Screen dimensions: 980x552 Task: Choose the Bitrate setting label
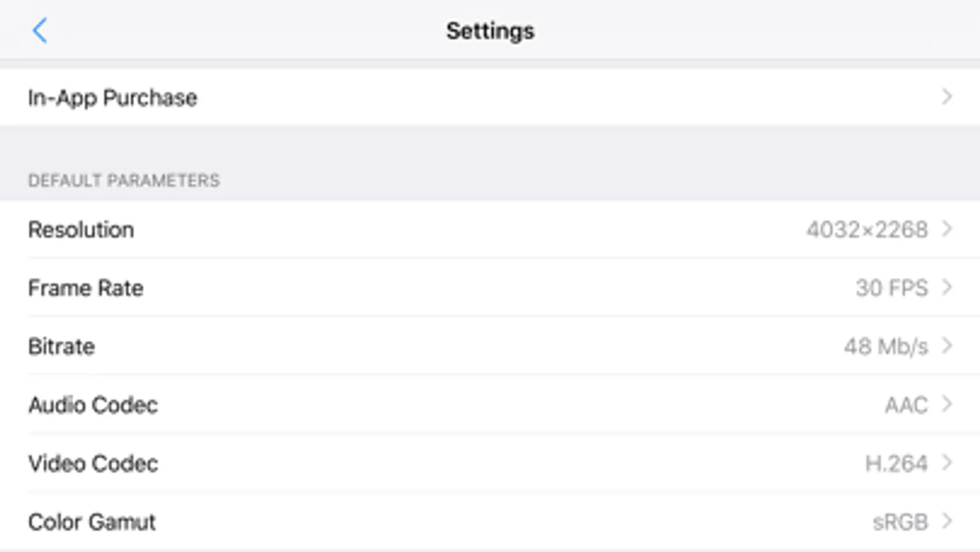[x=61, y=347]
